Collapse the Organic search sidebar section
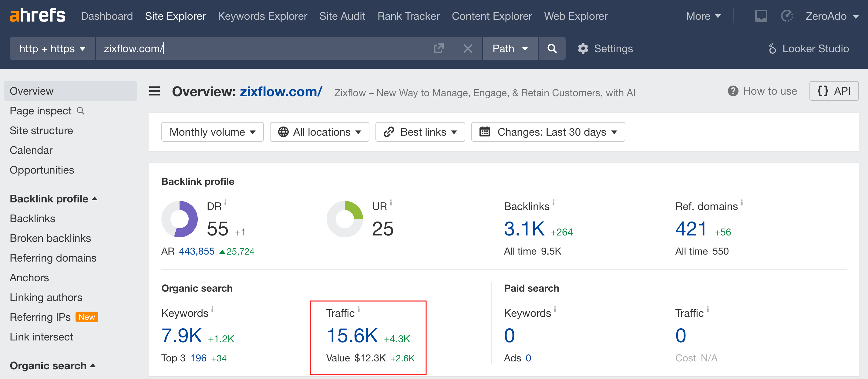Screen dimensions: 868x379 pyautogui.click(x=53, y=366)
